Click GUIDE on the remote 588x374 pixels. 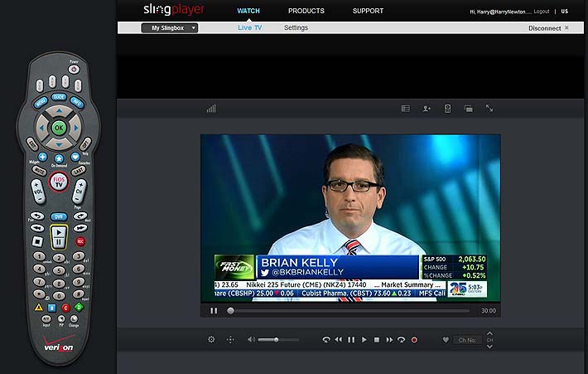[59, 97]
